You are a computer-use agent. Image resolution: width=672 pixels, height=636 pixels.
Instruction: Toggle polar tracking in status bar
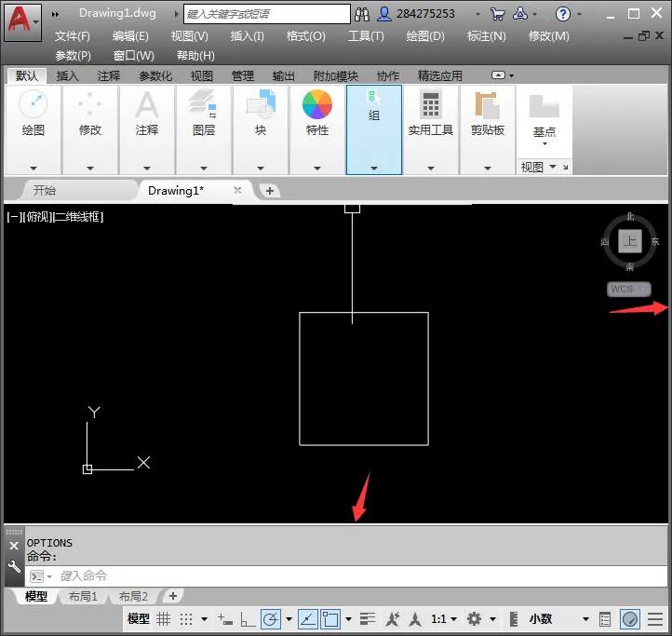click(x=270, y=619)
